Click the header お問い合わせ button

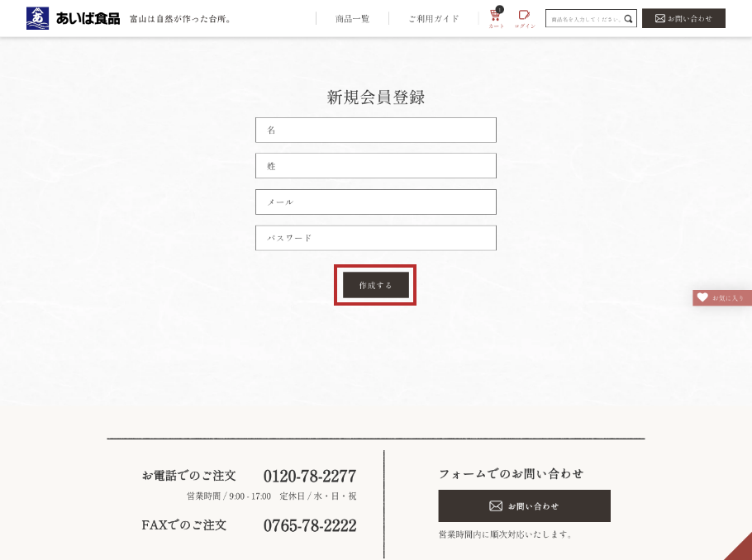tap(683, 18)
